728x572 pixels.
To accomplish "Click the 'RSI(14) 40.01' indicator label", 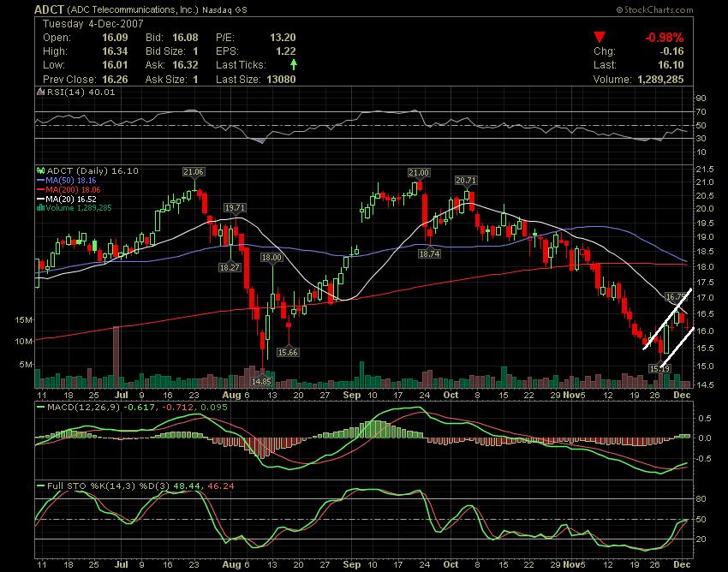I will click(81, 92).
